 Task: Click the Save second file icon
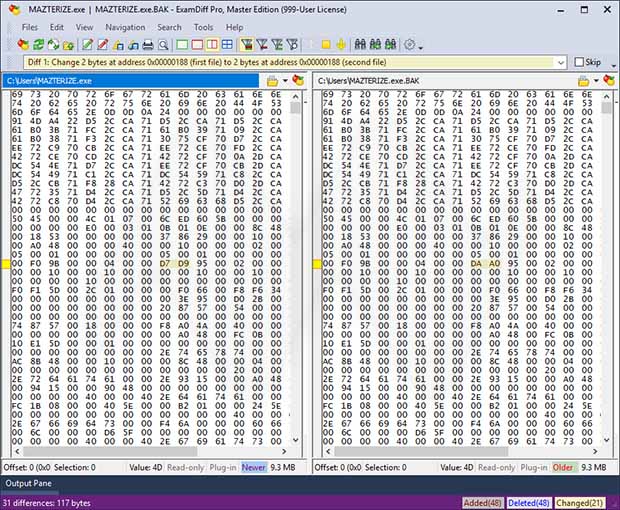pyautogui.click(x=133, y=45)
